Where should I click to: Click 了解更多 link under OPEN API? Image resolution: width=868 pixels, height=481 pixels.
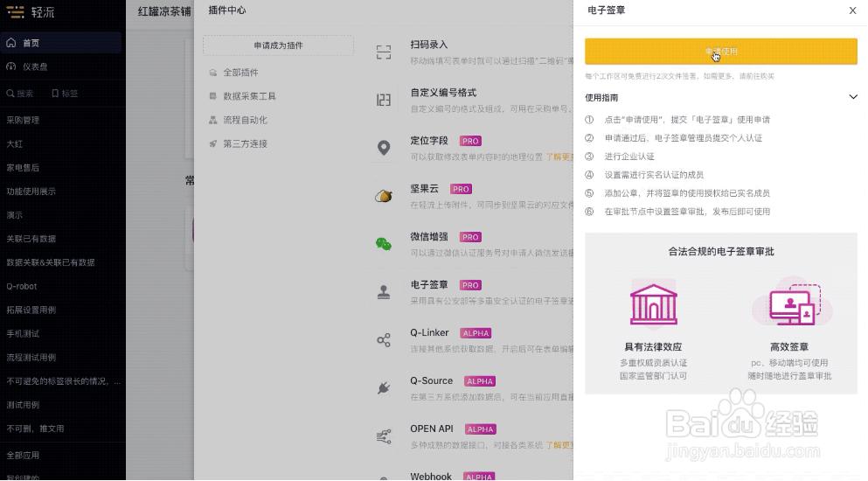[559, 445]
